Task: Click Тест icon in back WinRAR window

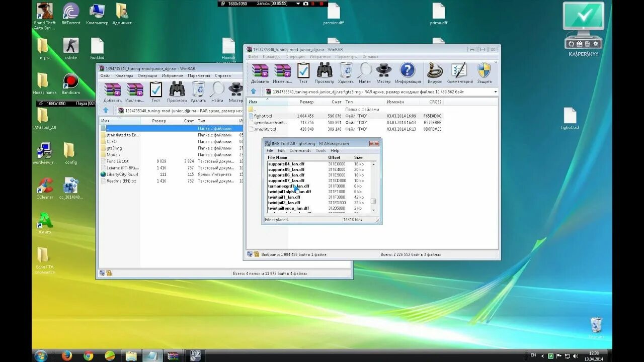Action: coord(156,93)
